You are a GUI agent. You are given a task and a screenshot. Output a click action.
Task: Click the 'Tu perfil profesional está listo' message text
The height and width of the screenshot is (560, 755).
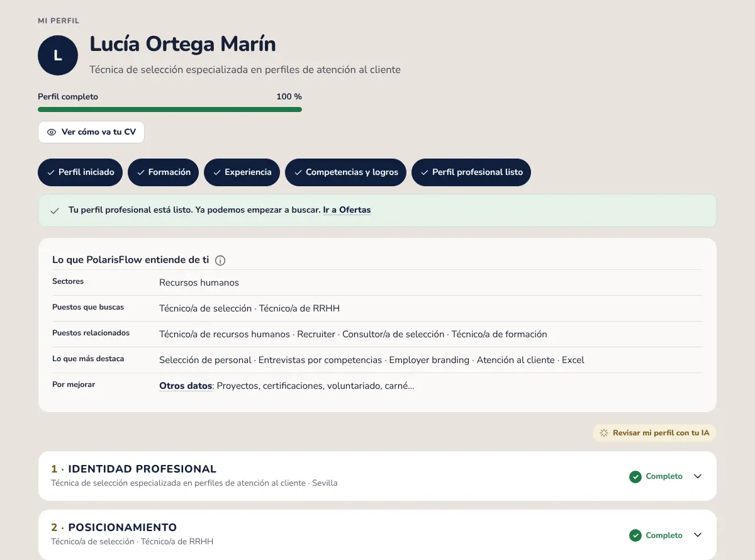(x=194, y=210)
